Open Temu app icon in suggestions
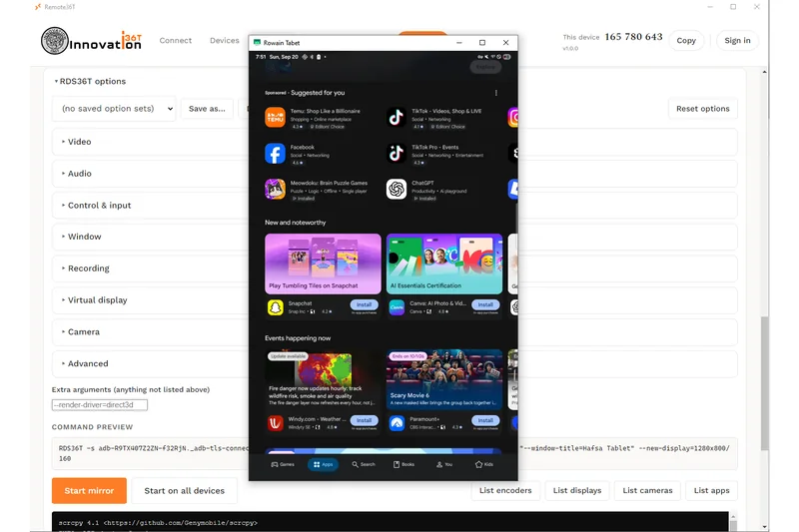Screen dimensions: 799x532 tap(275, 118)
